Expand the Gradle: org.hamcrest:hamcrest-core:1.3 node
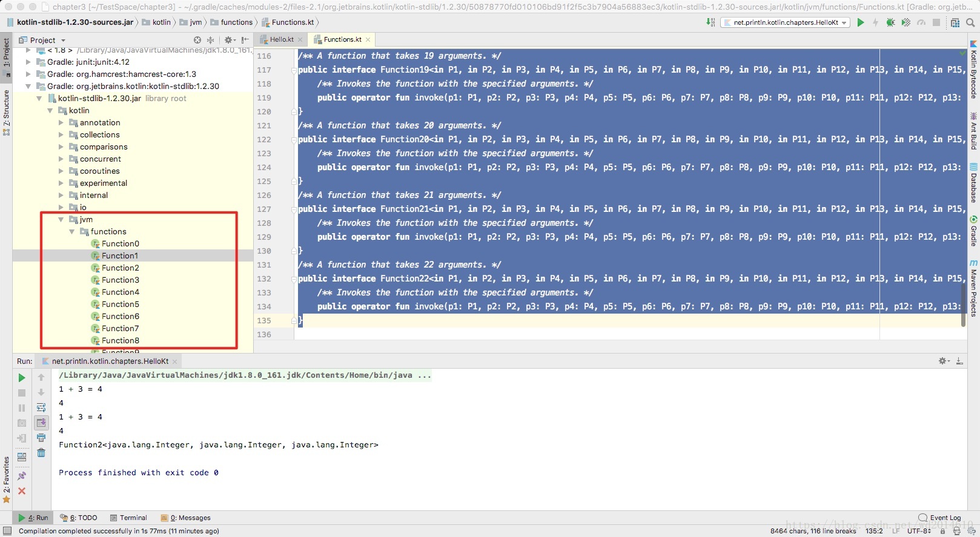This screenshot has width=980, height=537. pyautogui.click(x=28, y=74)
